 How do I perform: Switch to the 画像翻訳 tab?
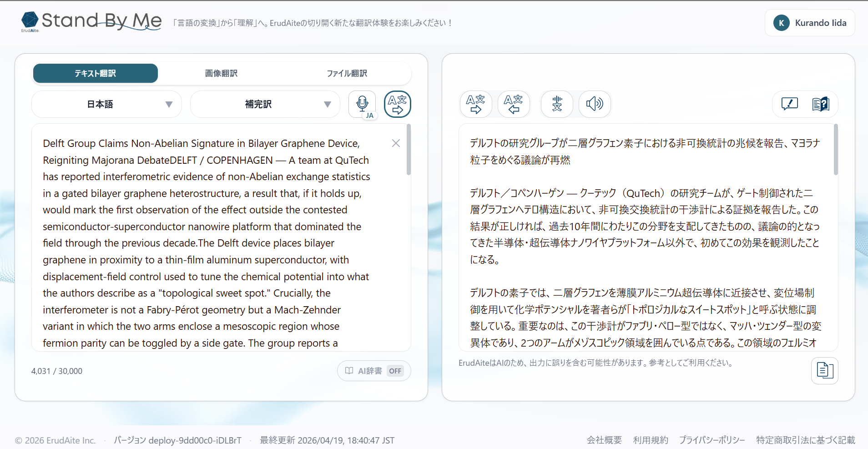(x=221, y=73)
